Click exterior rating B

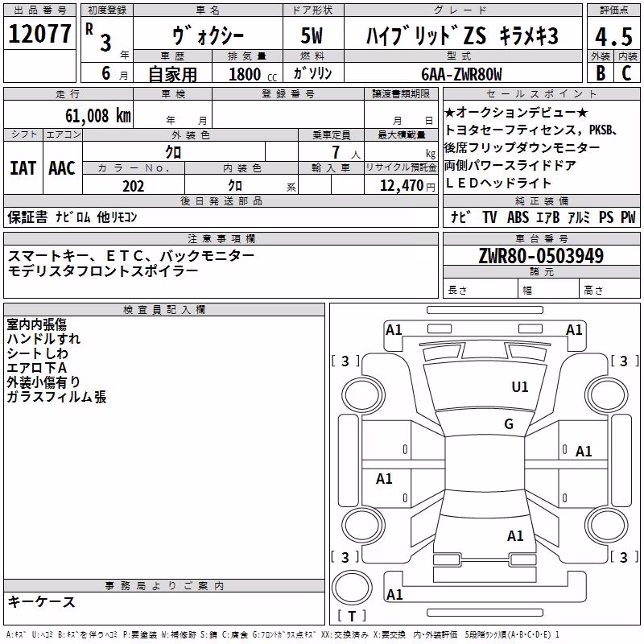click(x=601, y=73)
